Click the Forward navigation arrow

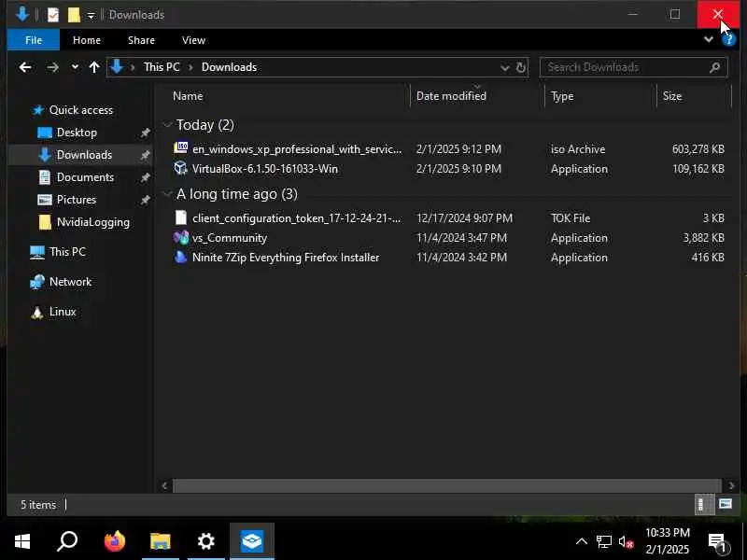click(x=52, y=67)
